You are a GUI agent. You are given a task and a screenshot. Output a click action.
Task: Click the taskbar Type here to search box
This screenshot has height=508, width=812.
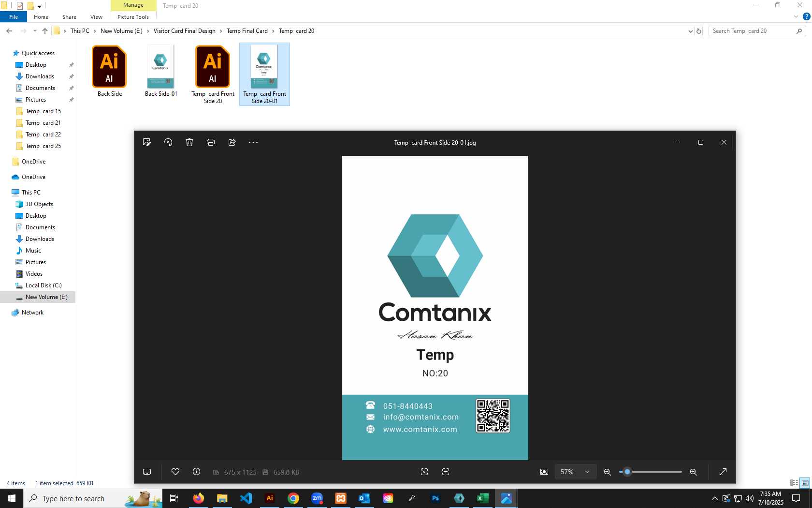click(93, 498)
